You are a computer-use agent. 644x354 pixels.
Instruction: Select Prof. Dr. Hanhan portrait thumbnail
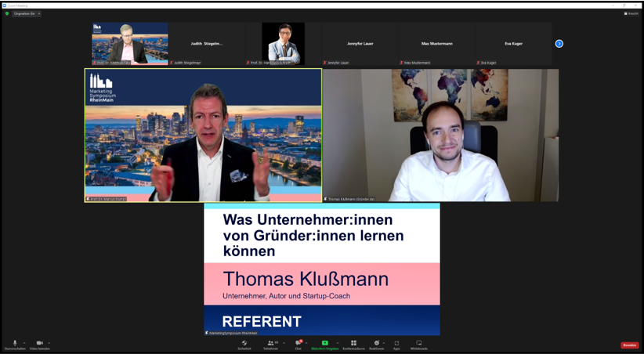tap(284, 44)
